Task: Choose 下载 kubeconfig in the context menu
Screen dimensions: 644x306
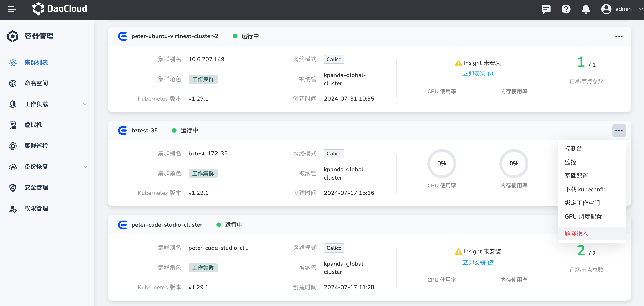Action: 585,189
